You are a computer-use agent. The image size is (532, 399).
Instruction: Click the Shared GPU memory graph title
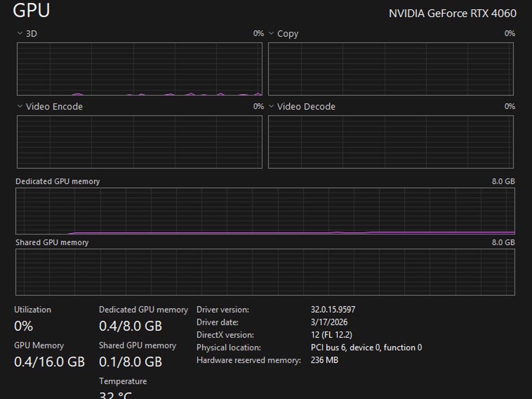pyautogui.click(x=52, y=242)
